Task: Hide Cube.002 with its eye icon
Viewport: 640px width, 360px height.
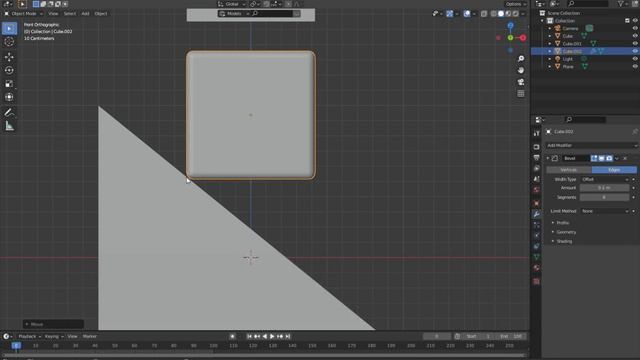Action: click(635, 51)
